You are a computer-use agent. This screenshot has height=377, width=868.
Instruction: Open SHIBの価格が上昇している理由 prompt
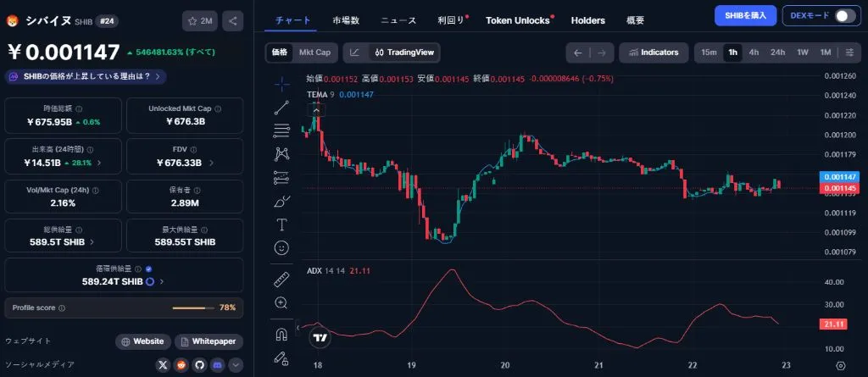tap(86, 76)
